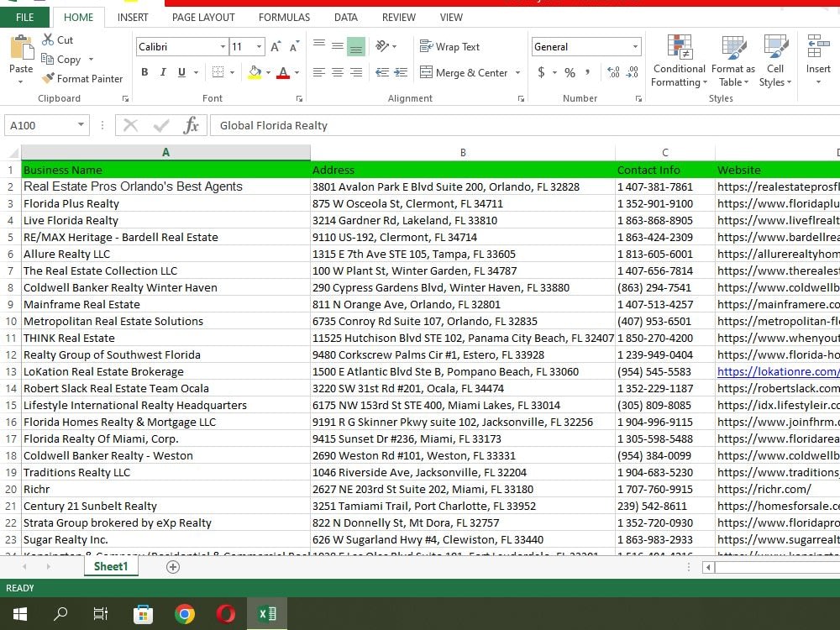Open text orientation options
Image resolution: width=840 pixels, height=630 pixels.
point(386,46)
